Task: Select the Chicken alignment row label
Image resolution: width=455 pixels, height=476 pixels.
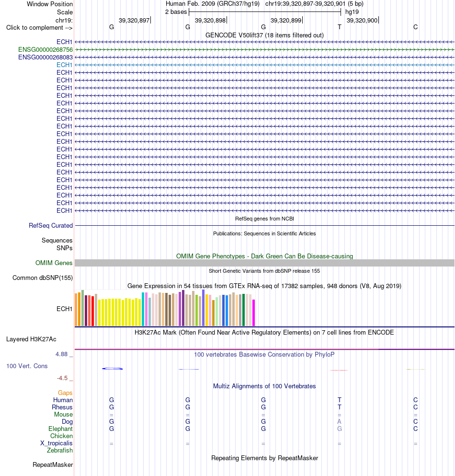Action: (x=62, y=436)
